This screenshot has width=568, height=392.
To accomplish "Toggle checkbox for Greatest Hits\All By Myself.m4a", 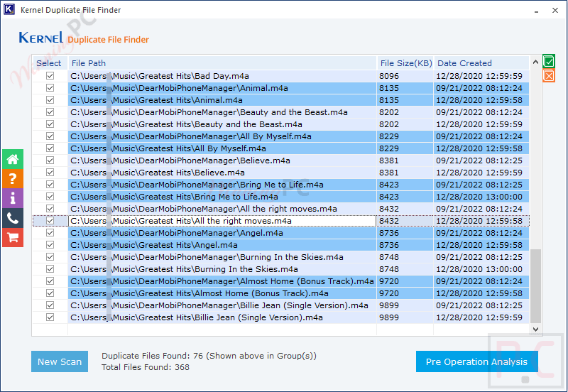I will pos(50,148).
